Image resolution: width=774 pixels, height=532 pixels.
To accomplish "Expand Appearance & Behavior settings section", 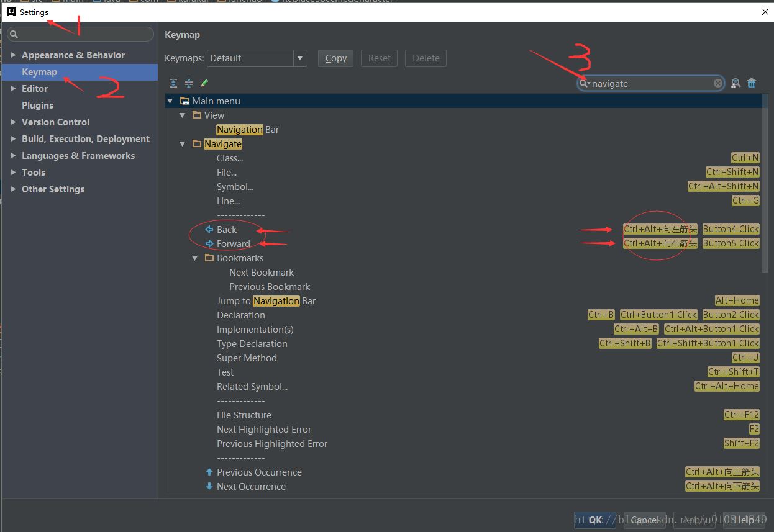I will (x=13, y=55).
